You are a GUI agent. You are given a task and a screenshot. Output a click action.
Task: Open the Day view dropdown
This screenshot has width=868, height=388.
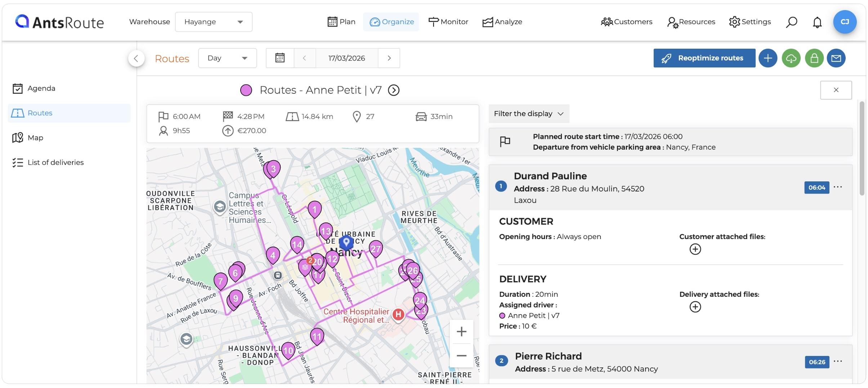click(x=227, y=58)
